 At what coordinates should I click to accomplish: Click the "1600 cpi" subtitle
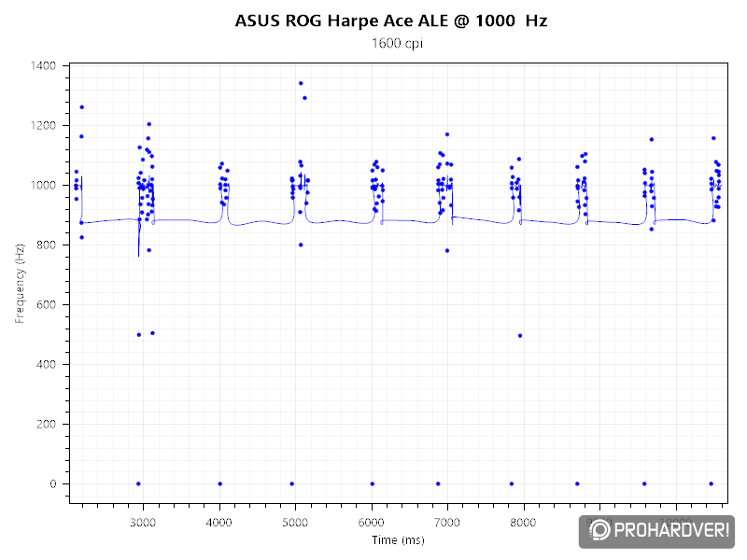click(397, 43)
